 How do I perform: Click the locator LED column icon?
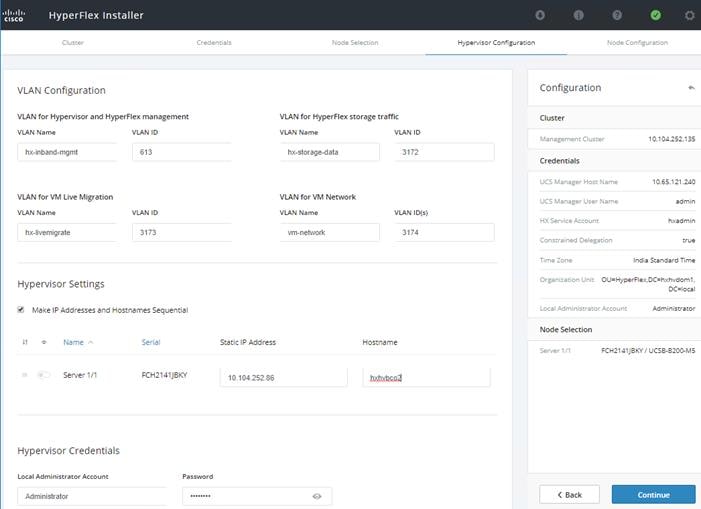[44, 342]
